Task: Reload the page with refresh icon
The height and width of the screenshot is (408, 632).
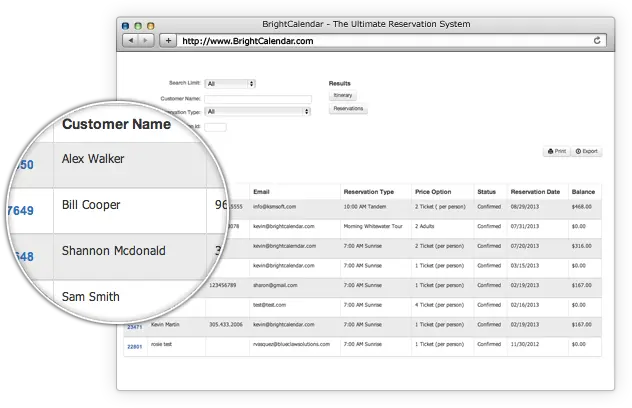Action: click(x=598, y=40)
